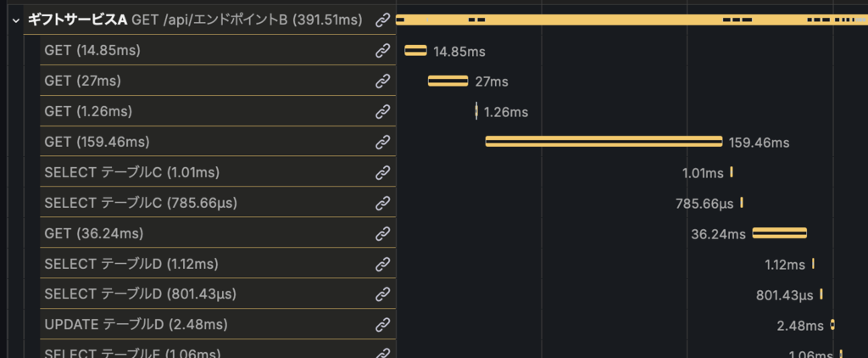Copy link for root span ギフトサービスA

click(x=383, y=20)
